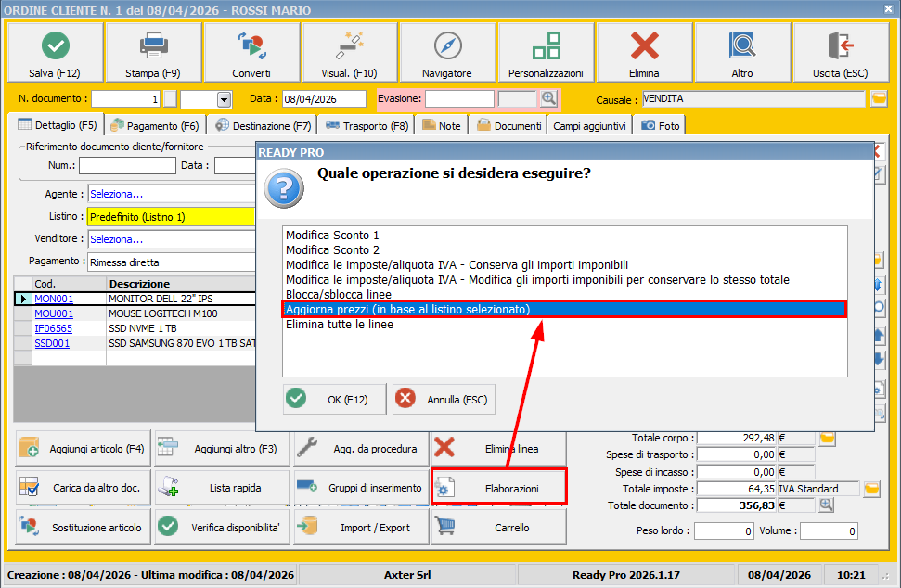
Task: Click Verifica disponibilita' button
Action: tap(222, 527)
